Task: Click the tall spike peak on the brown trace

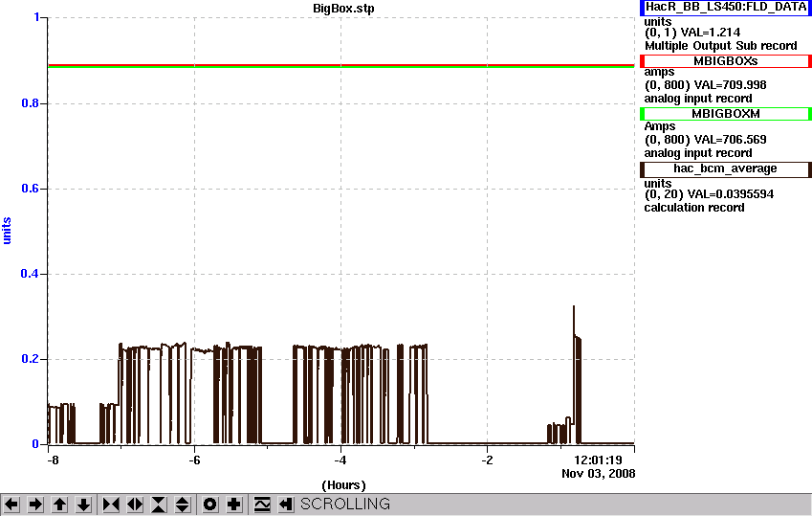Action: click(x=574, y=307)
